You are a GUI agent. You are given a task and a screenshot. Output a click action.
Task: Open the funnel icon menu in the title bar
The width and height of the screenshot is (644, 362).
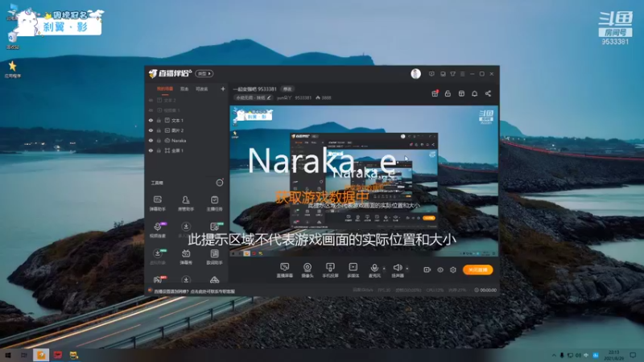pos(452,74)
